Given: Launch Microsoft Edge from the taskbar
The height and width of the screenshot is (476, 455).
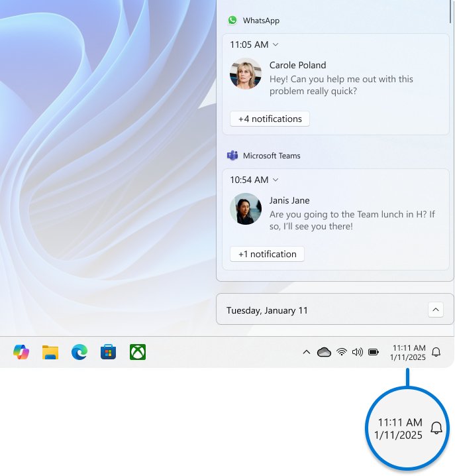Looking at the screenshot, I should coord(79,352).
